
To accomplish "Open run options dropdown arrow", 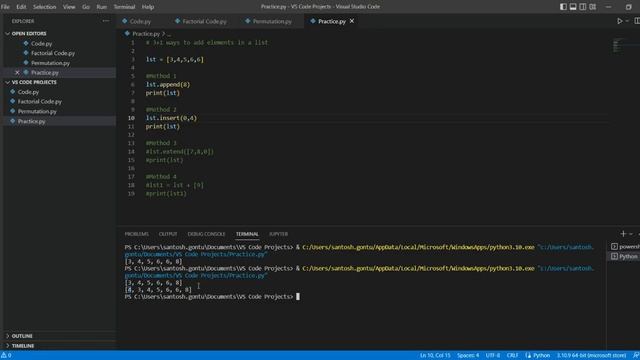I will pyautogui.click(x=627, y=21).
